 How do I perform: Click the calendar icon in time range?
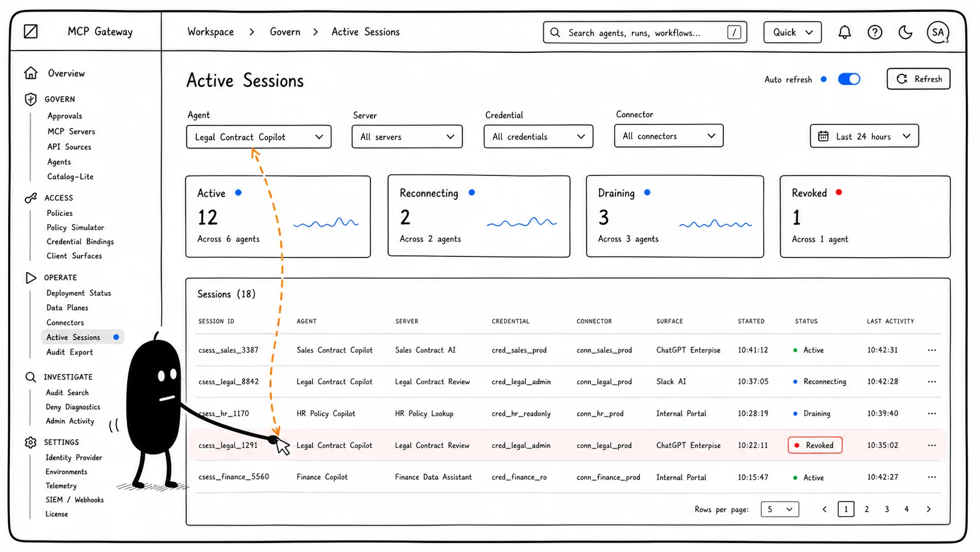click(x=824, y=136)
